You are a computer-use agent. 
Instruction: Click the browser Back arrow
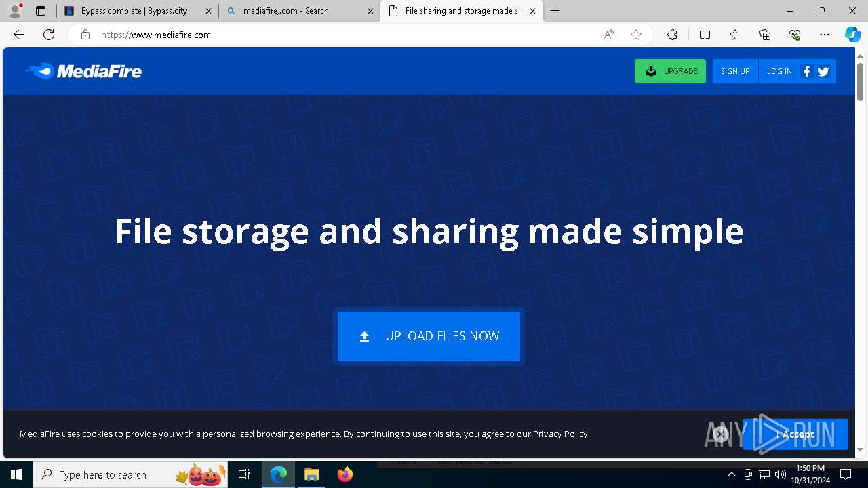coord(19,35)
